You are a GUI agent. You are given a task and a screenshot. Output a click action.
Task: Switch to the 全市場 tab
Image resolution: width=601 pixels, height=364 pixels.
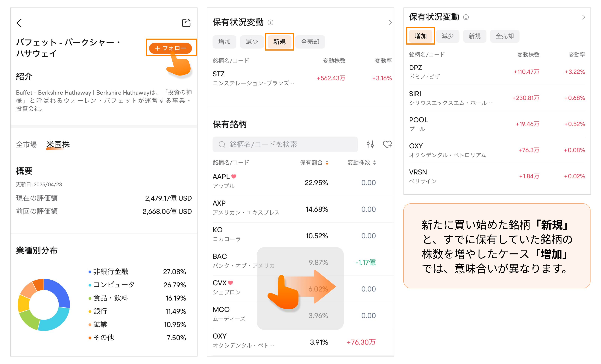(26, 145)
